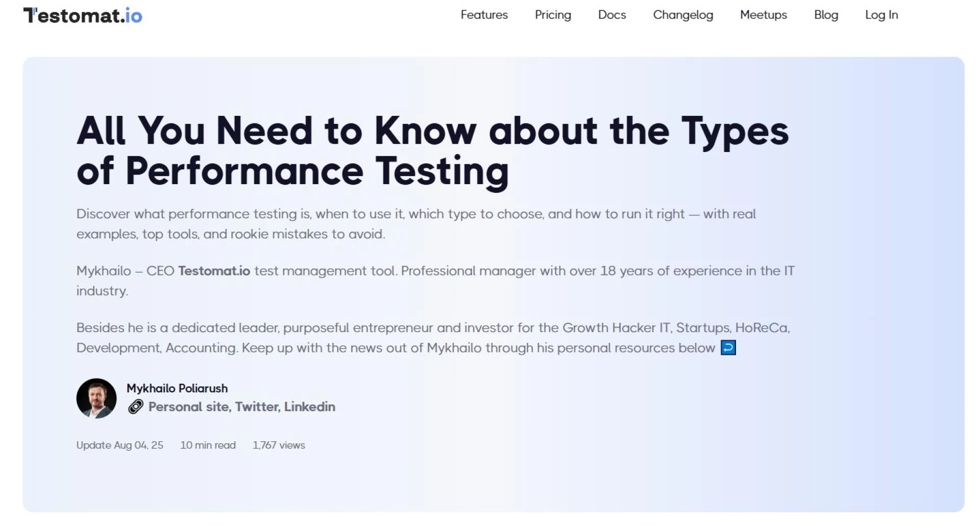
Task: Click the bold Testomat.io link in the bio
Action: (x=213, y=271)
